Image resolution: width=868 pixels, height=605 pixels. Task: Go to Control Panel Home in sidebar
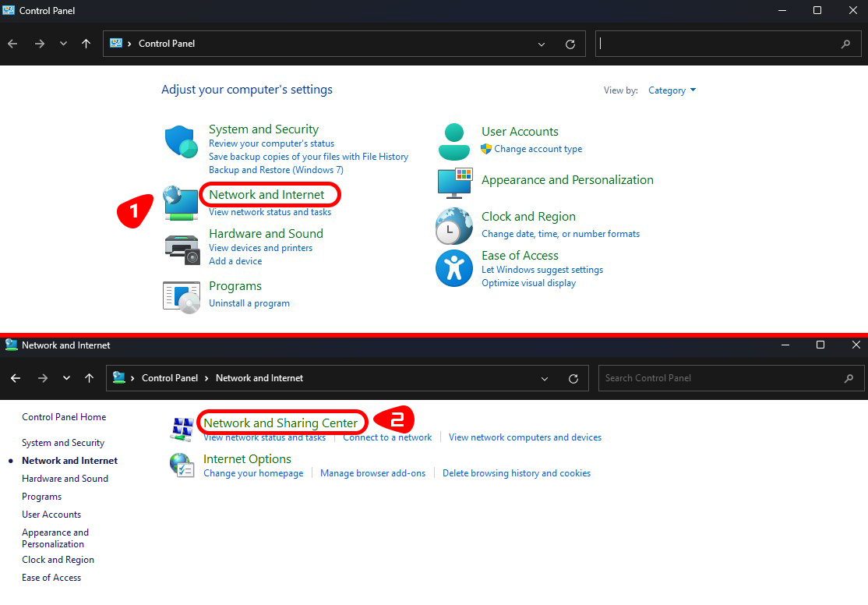point(64,417)
